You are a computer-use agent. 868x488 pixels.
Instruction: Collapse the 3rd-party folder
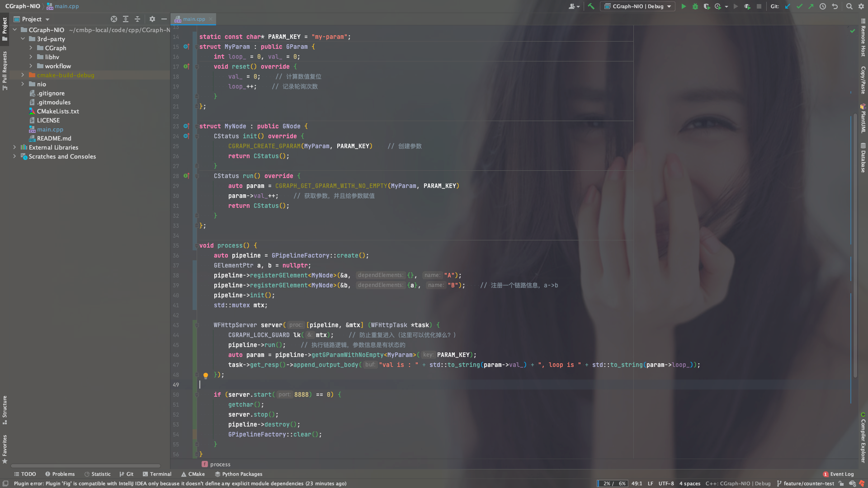(x=23, y=39)
